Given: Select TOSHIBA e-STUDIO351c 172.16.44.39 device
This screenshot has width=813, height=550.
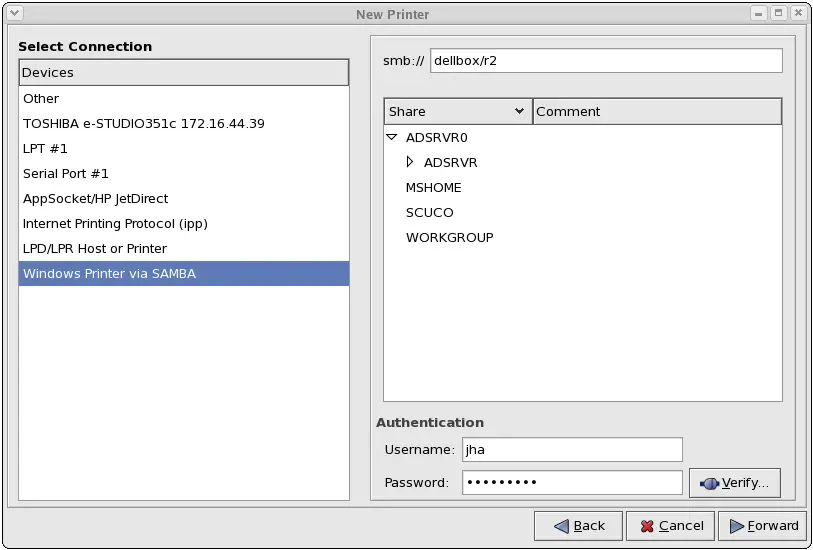Looking at the screenshot, I should 184,123.
